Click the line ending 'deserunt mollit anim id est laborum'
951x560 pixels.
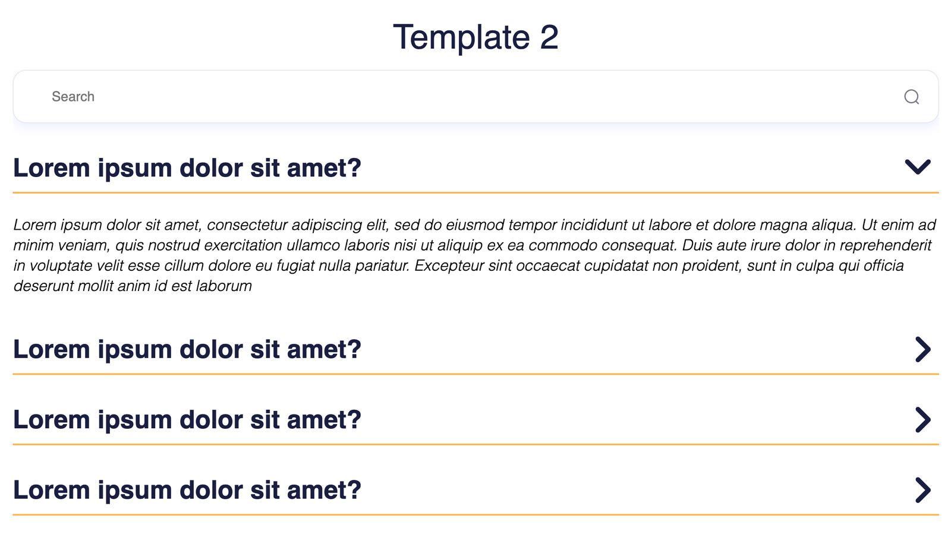133,286
